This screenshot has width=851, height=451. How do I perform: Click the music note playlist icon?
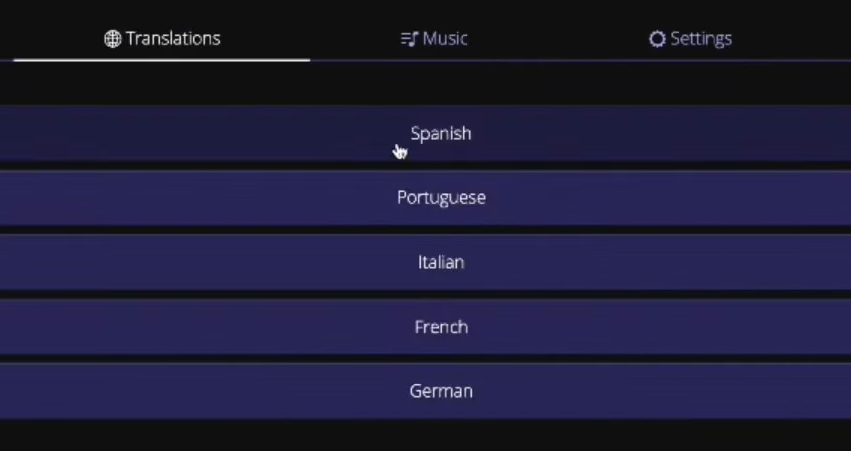(x=409, y=39)
